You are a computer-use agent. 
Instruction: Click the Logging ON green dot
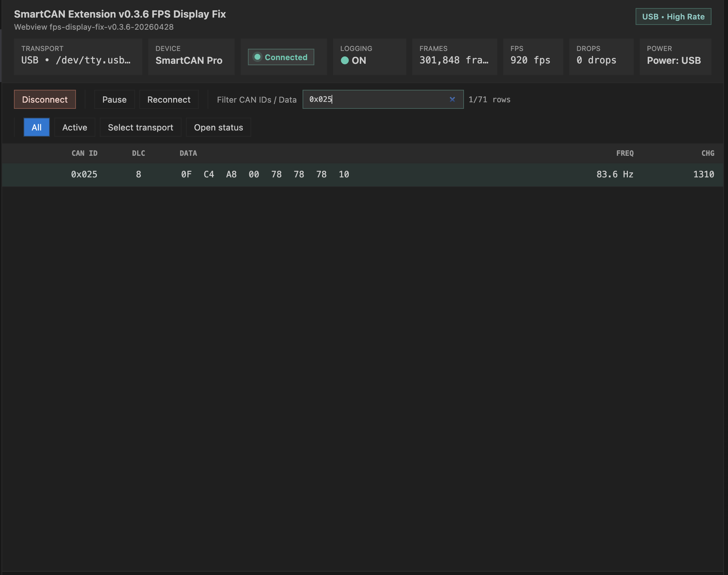(345, 60)
